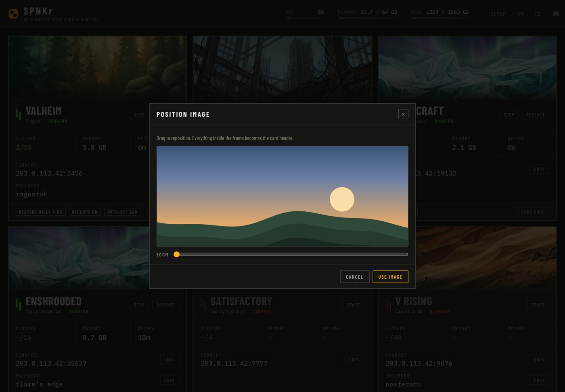Stop the Enshrouded server
565x392 pixels.
point(139,305)
